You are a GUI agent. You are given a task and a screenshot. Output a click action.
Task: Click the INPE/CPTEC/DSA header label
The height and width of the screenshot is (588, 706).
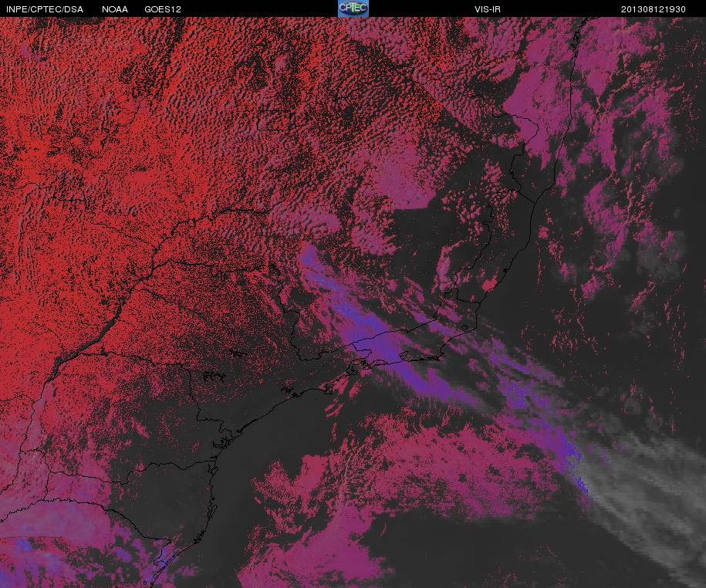click(x=45, y=9)
